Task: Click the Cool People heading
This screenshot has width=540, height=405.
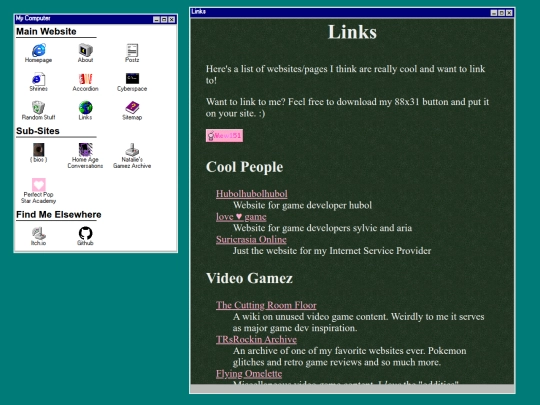Action: tap(245, 167)
